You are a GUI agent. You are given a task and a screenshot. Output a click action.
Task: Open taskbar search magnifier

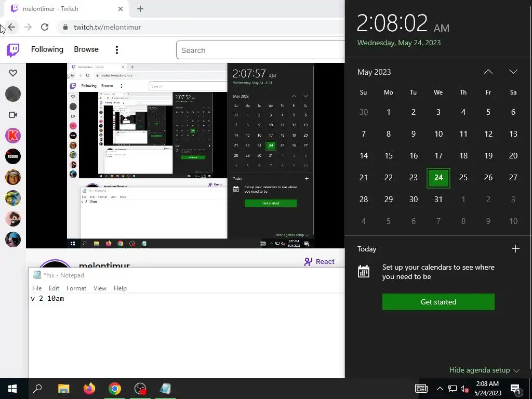pos(37,389)
